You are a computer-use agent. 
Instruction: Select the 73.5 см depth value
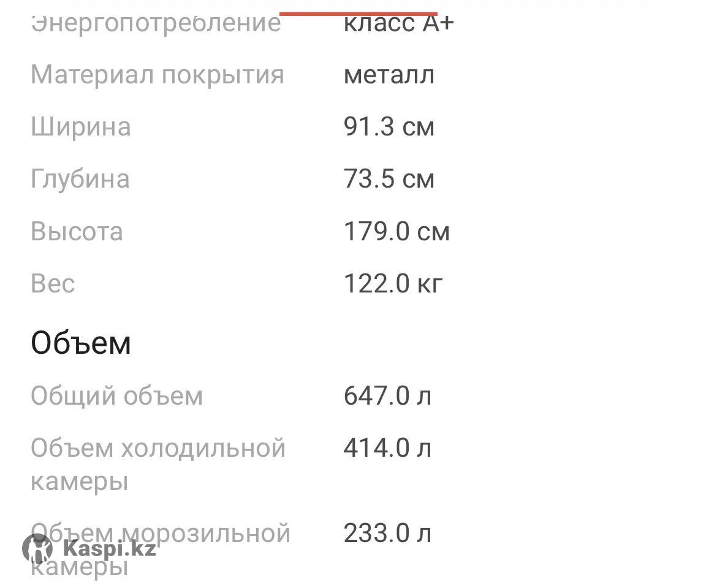point(389,179)
